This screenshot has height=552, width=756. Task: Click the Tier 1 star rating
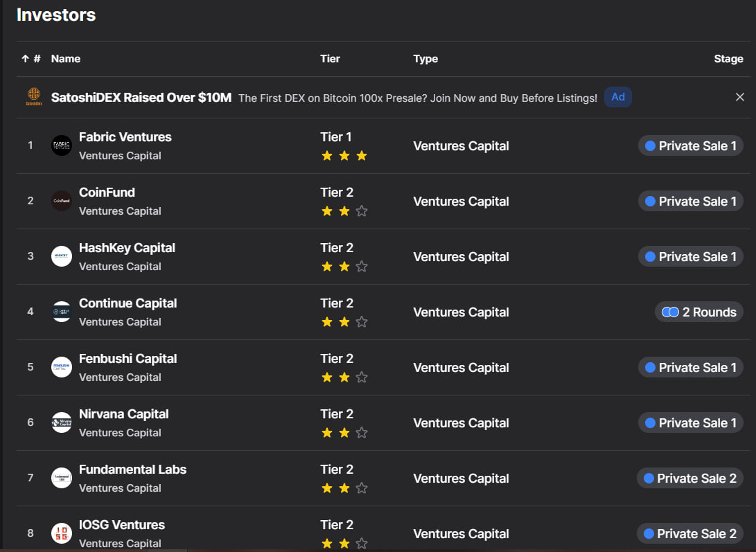344,156
